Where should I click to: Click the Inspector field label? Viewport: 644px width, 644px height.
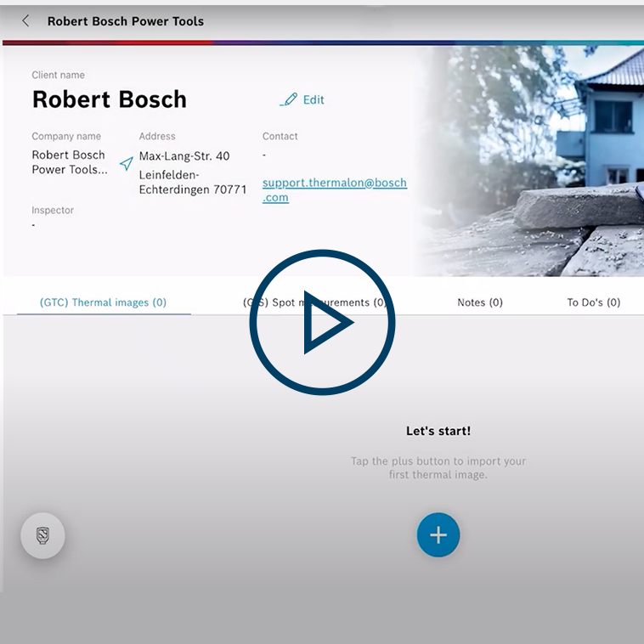point(53,211)
